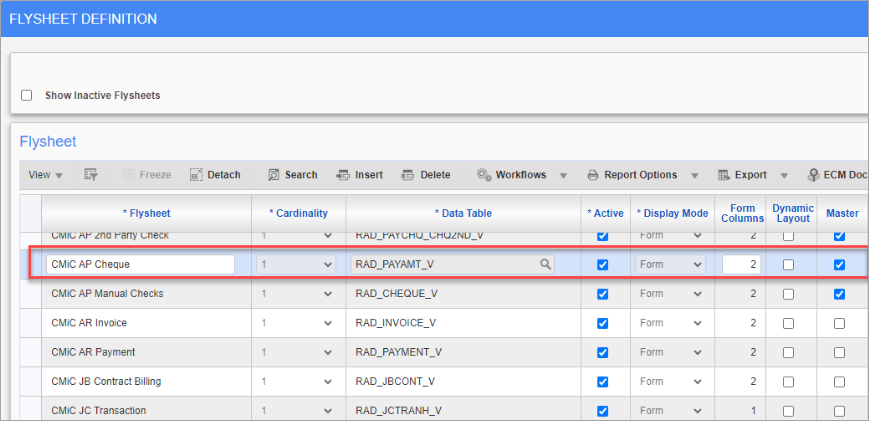Click the magnifier lookup in the RAD_PAYAMT_V field
The width and height of the screenshot is (869, 421).
(546, 265)
